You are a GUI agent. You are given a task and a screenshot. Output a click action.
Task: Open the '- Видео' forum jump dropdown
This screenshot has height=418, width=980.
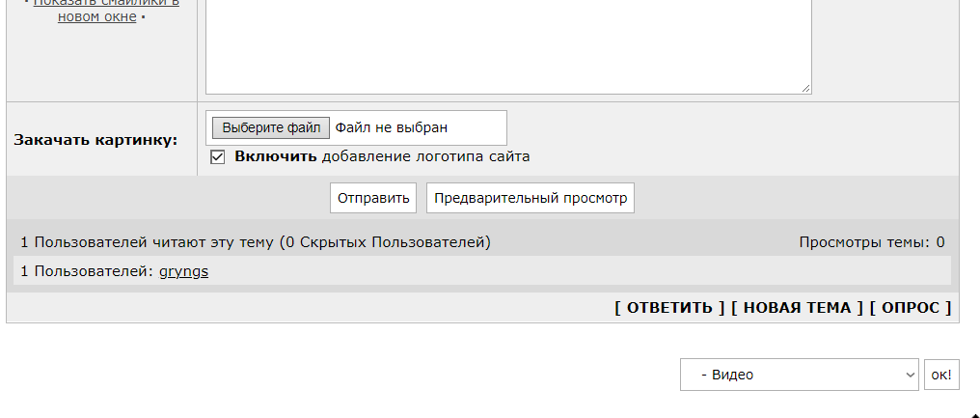[x=800, y=375]
